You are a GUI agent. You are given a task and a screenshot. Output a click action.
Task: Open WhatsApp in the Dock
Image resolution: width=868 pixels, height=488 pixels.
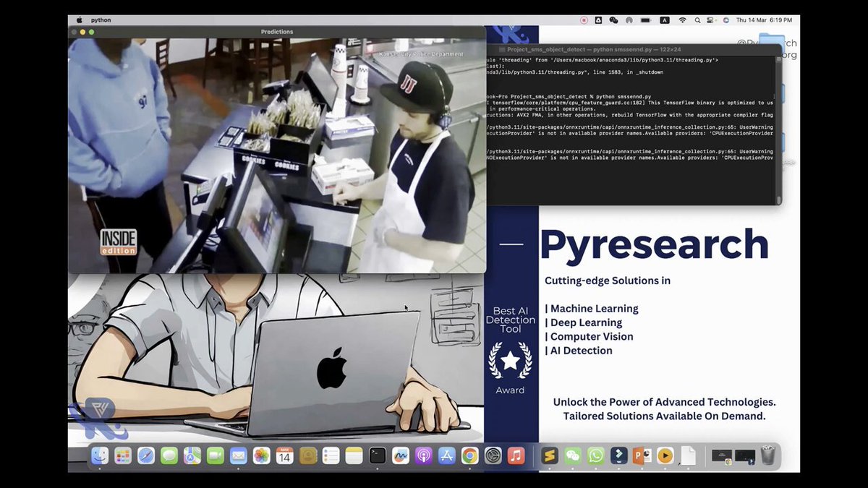[596, 455]
